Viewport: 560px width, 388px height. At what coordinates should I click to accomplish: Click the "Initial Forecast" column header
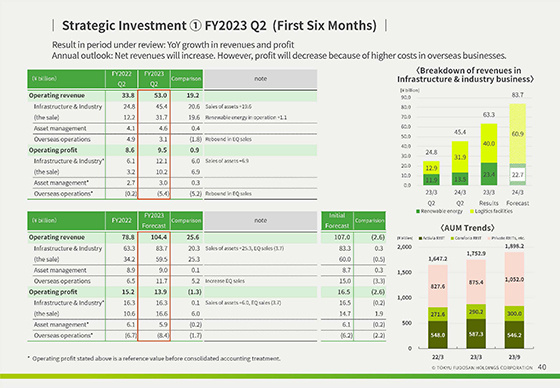(337, 220)
